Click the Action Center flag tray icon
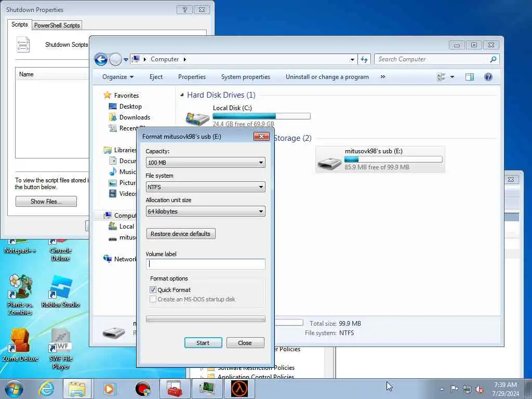The width and height of the screenshot is (532, 399). [454, 389]
